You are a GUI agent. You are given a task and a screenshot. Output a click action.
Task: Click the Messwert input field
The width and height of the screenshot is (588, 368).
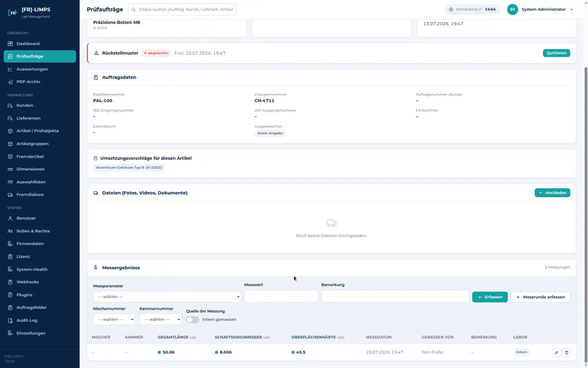click(281, 297)
